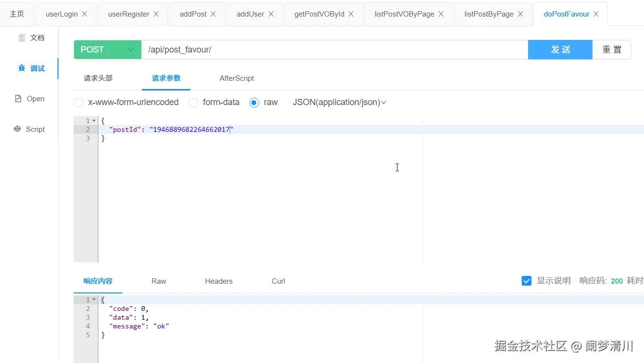Collapse request body fold arrow on line 1
Screen dimensions: 644x363
pyautogui.click(x=94, y=121)
